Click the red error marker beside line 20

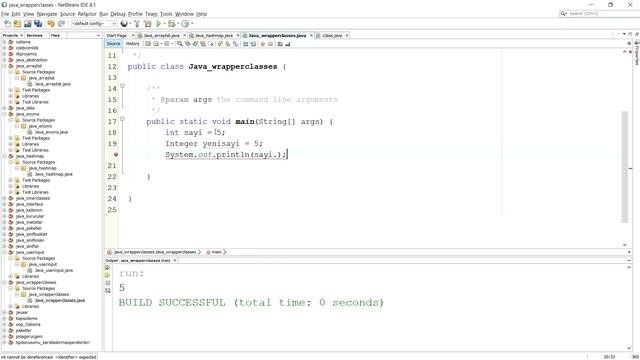click(x=116, y=155)
